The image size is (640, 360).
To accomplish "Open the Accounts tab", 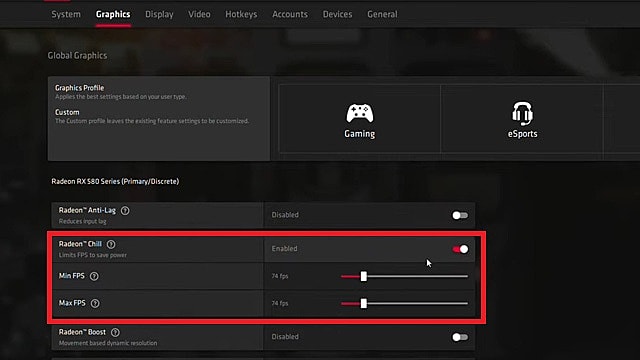I will coord(290,14).
